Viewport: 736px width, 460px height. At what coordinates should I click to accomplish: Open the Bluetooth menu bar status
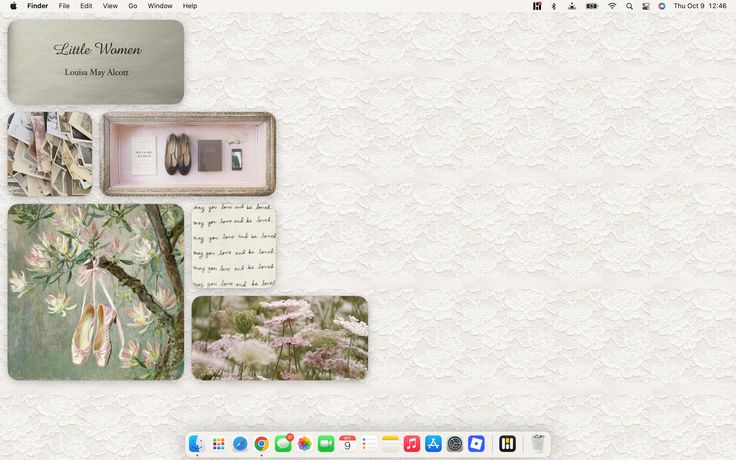click(554, 6)
